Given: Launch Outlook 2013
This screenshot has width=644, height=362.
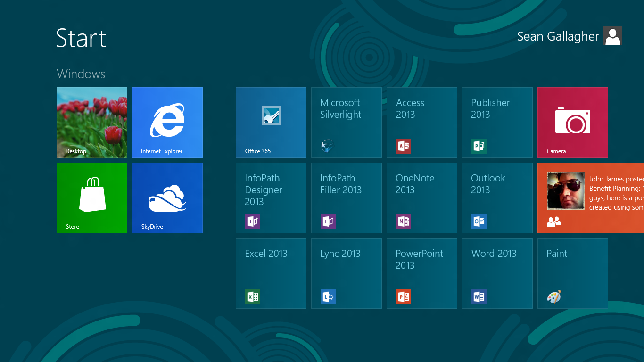Looking at the screenshot, I should point(497,198).
